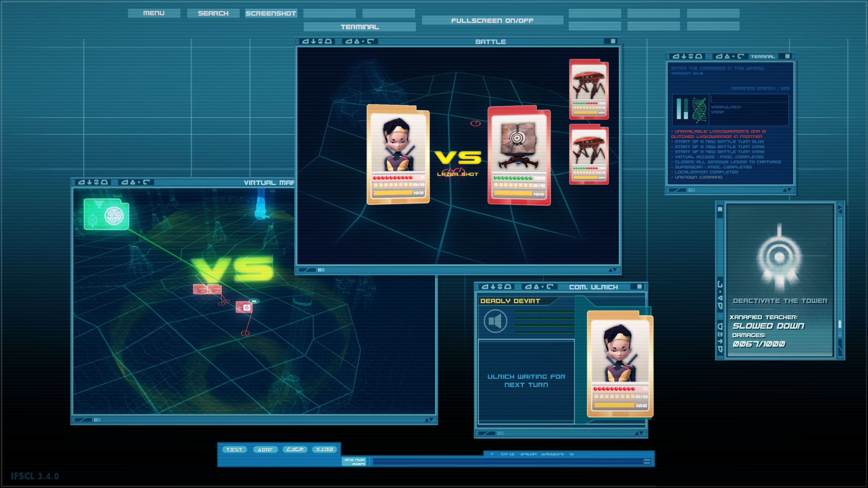This screenshot has height=488, width=868.
Task: Click the green destination ring on the Virtual Map
Action: pos(254,301)
